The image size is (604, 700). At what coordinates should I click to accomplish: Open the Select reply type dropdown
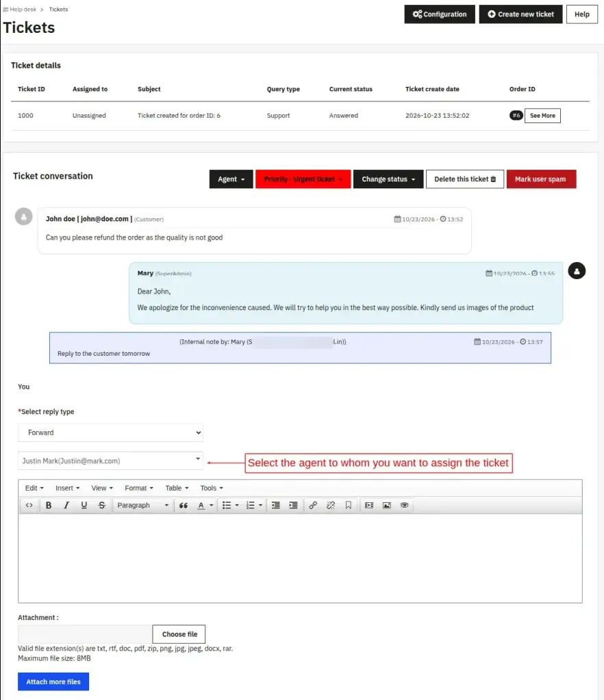coord(110,432)
